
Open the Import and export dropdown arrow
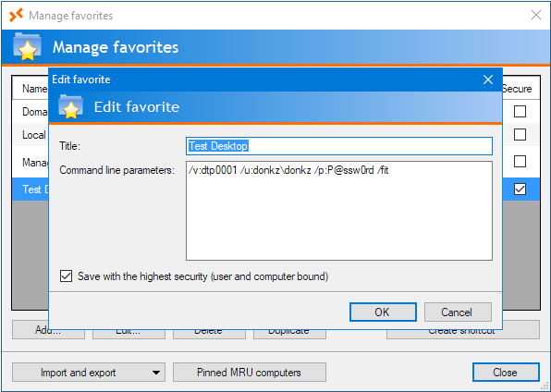point(156,373)
